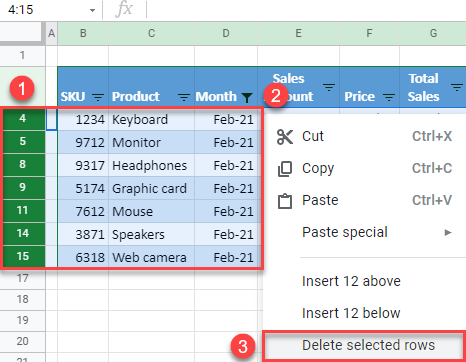
Task: Click SKU cell 3871
Action: click(83, 234)
